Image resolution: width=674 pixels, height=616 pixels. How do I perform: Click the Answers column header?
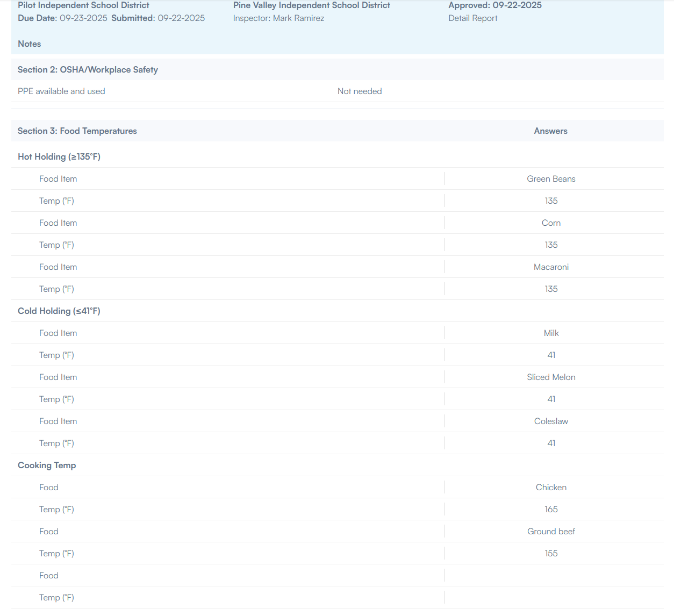tap(550, 131)
